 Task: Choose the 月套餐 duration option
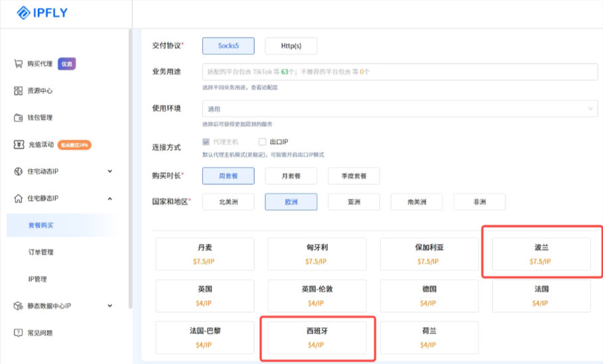click(291, 176)
